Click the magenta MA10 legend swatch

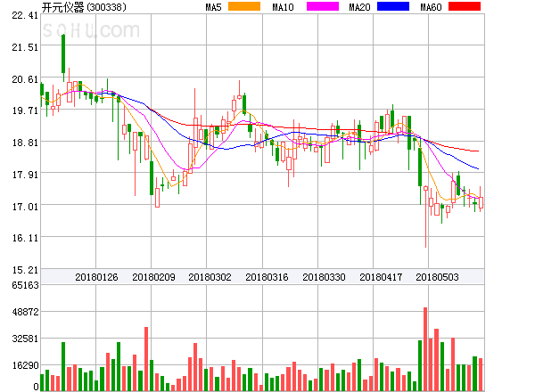tap(323, 6)
